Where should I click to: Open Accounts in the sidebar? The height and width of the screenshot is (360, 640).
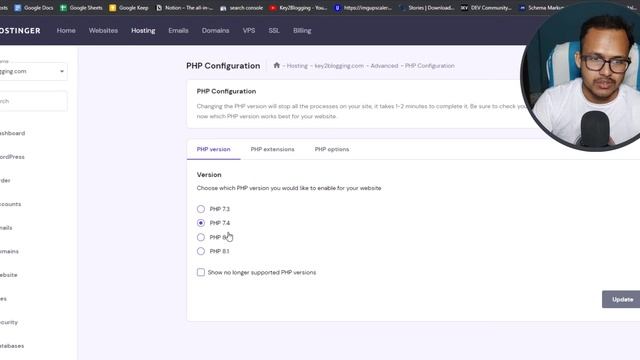click(x=11, y=204)
